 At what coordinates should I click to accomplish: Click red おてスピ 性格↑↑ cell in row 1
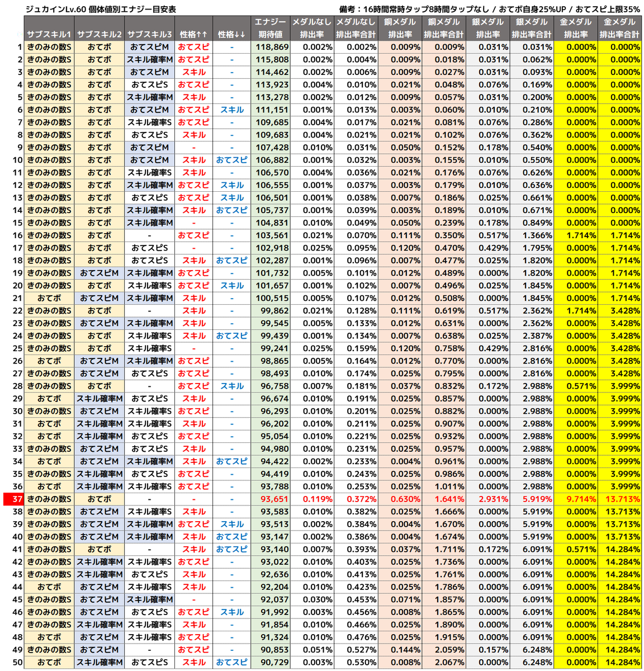click(x=193, y=47)
